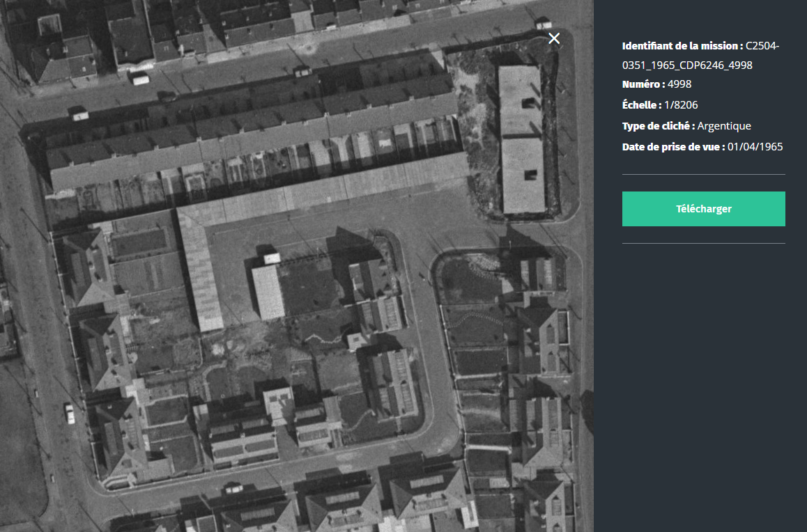Screen dimensions: 807x532
Task: Click the vehicle beside the close X icon
Action: coord(544,24)
